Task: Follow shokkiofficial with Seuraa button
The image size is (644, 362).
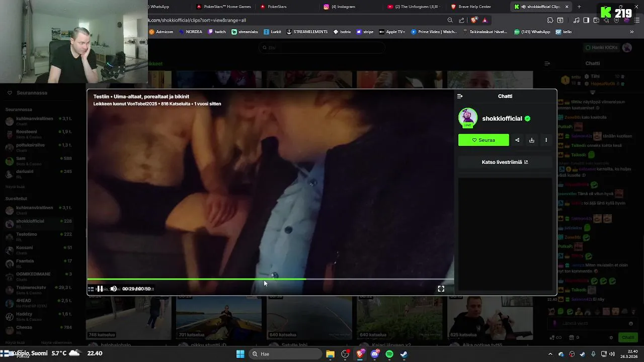Action: pyautogui.click(x=484, y=140)
